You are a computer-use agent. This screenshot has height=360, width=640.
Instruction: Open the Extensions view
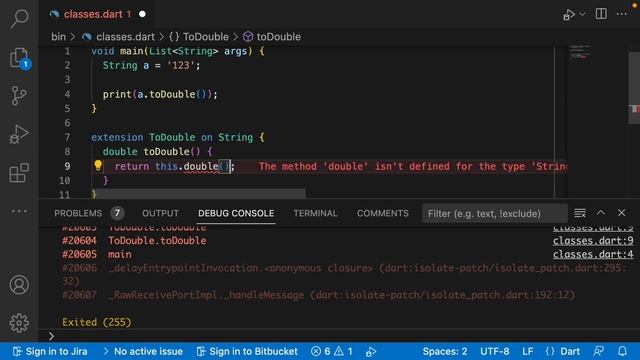[19, 172]
